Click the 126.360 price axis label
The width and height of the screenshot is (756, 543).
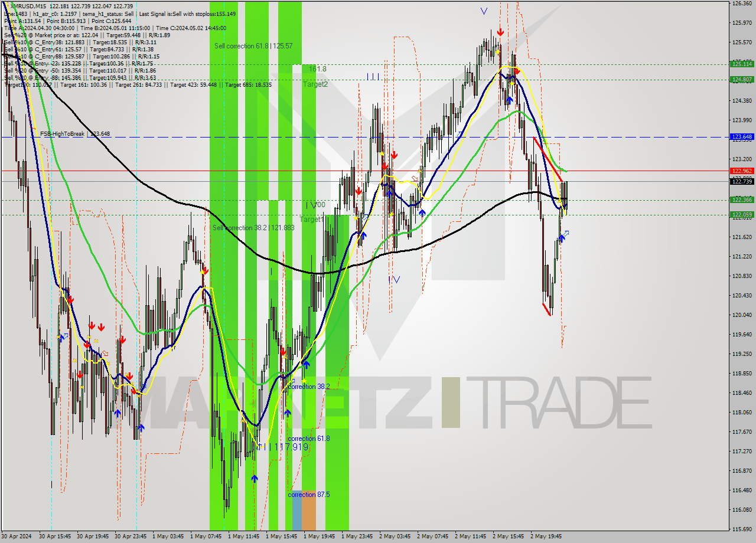(x=742, y=4)
